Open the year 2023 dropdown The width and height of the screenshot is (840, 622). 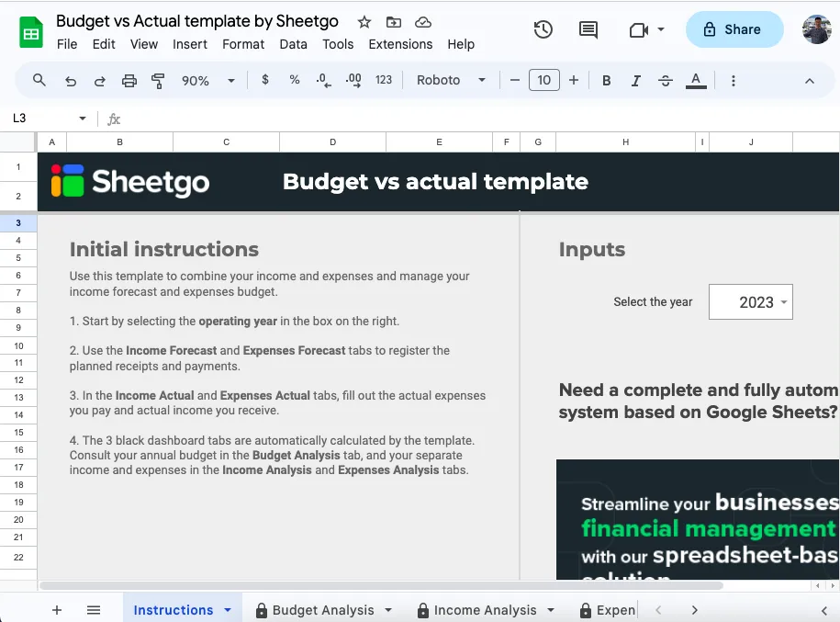point(750,302)
